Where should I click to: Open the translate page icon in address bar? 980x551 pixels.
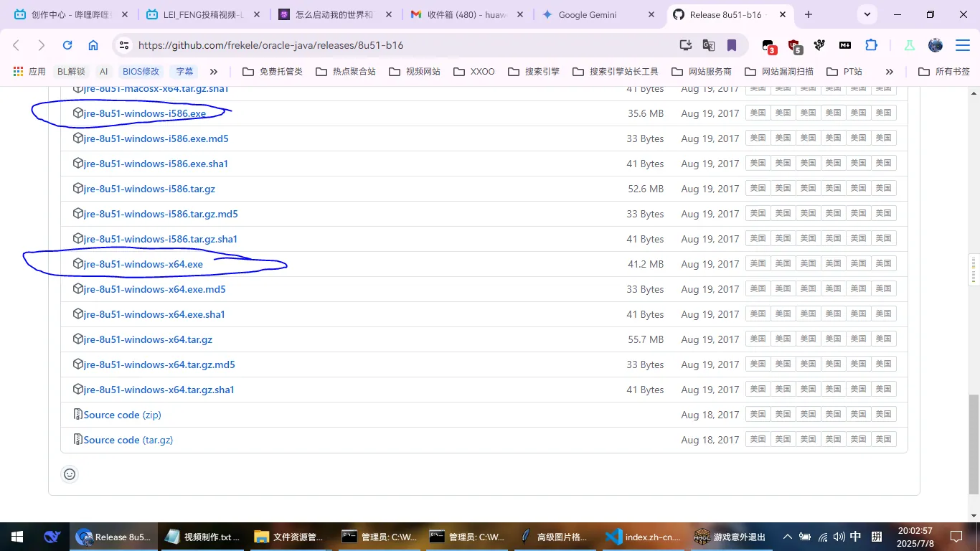click(x=709, y=45)
